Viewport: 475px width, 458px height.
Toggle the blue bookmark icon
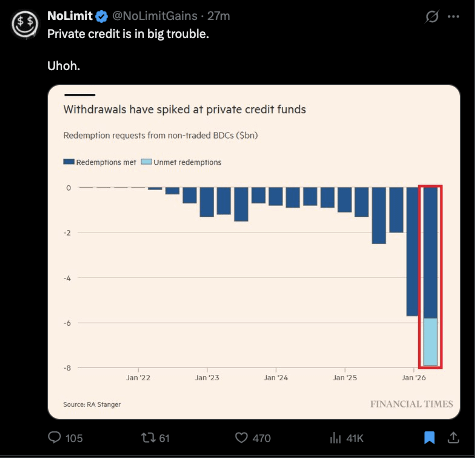(x=429, y=438)
